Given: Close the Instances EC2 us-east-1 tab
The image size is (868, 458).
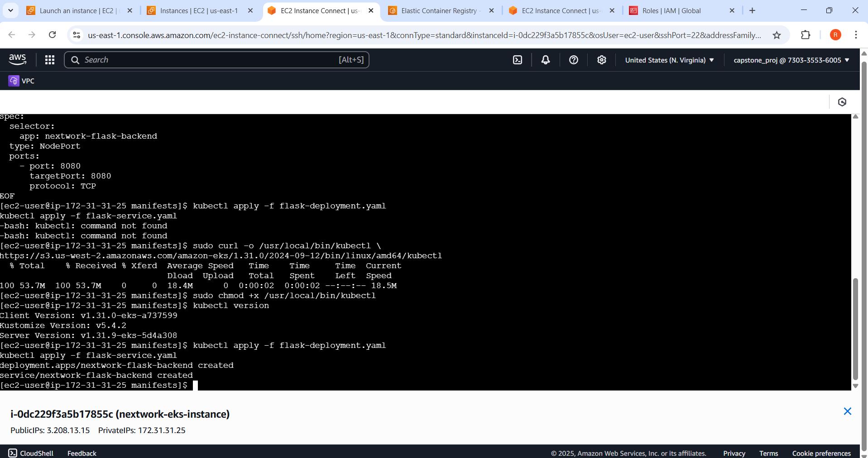Looking at the screenshot, I should coord(250,10).
